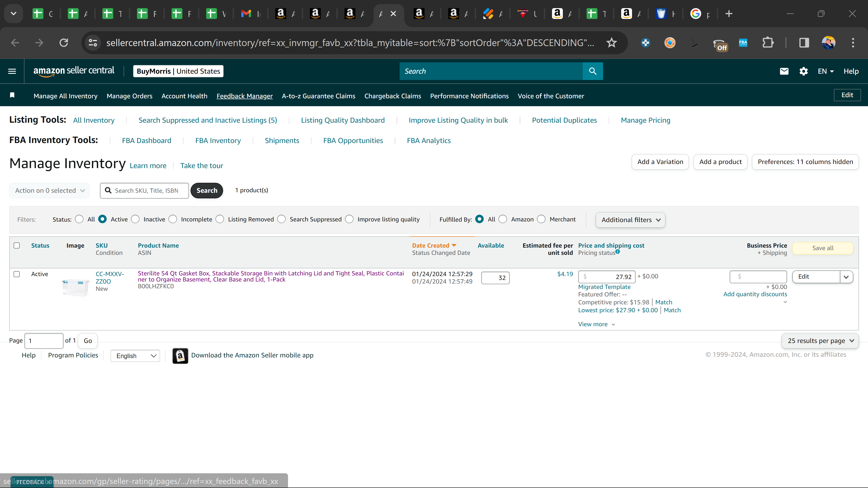868x488 pixels.
Task: Click the browser forward arrow
Action: point(39,43)
